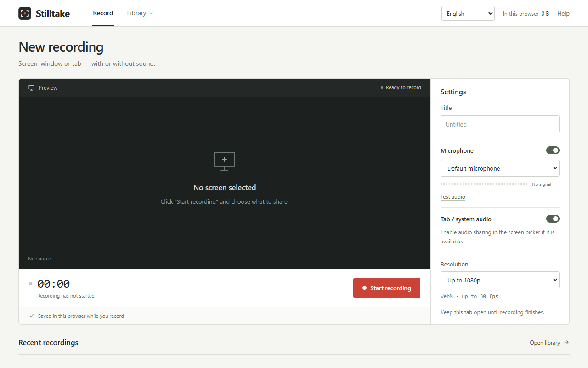The image size is (588, 368).
Task: Click the add-screen monitor icon in preview
Action: pyautogui.click(x=224, y=161)
